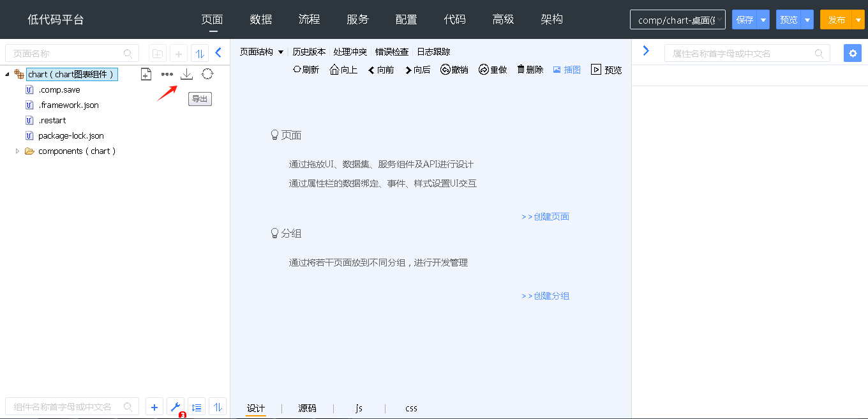Select the .comp.save file
The image size is (868, 419).
pyautogui.click(x=59, y=90)
